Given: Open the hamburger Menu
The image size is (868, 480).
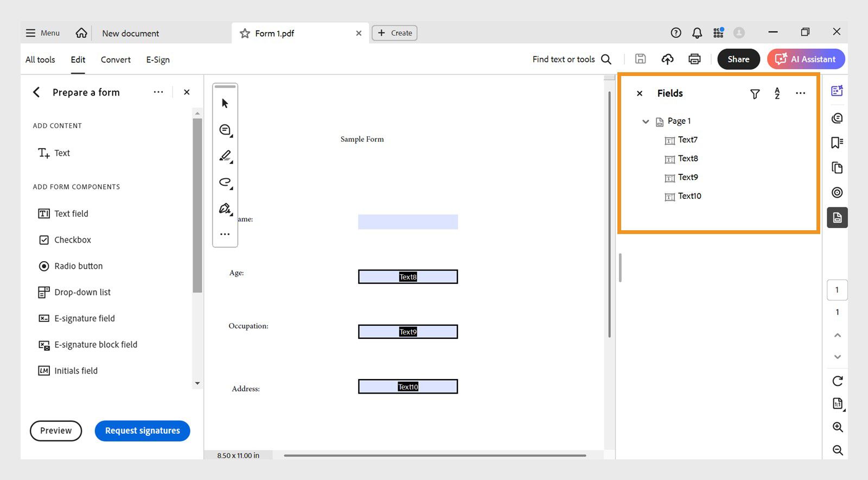Looking at the screenshot, I should (x=42, y=33).
